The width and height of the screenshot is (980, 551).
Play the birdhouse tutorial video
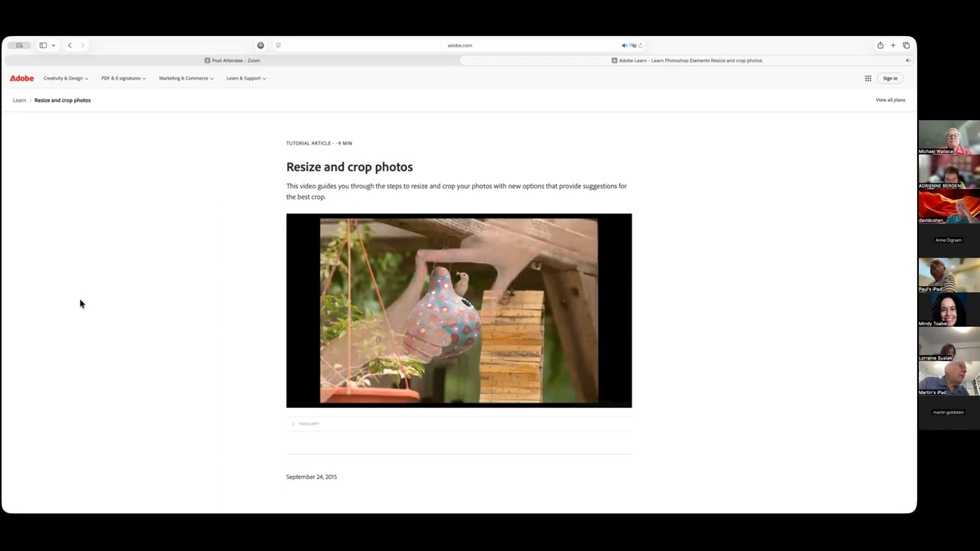[x=459, y=311]
